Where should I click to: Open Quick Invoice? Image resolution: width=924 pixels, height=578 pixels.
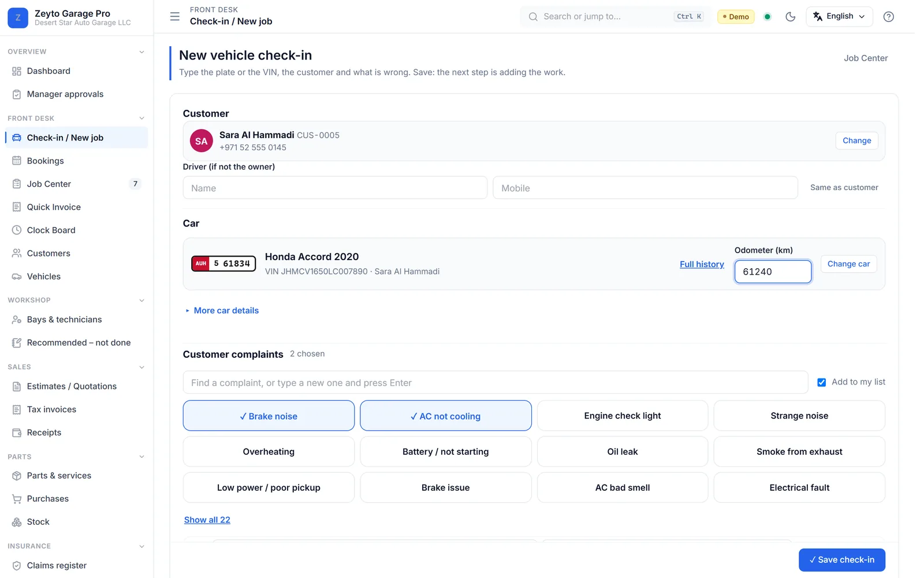click(x=76, y=207)
